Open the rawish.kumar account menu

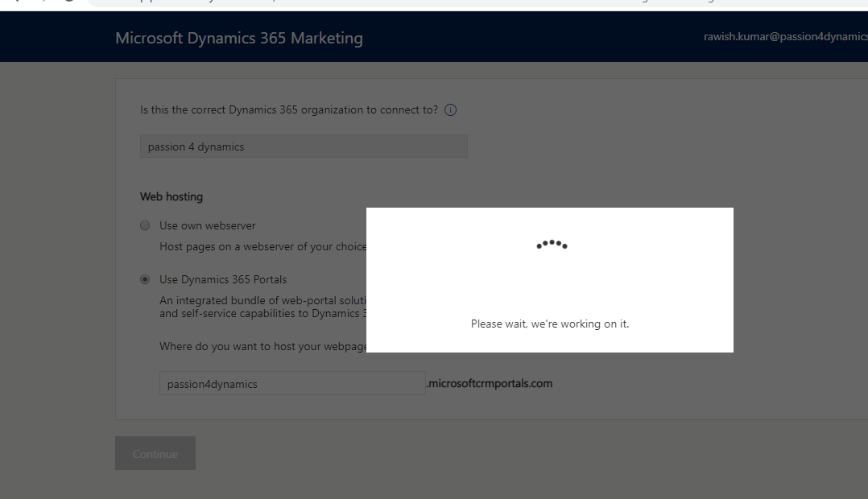[785, 37]
